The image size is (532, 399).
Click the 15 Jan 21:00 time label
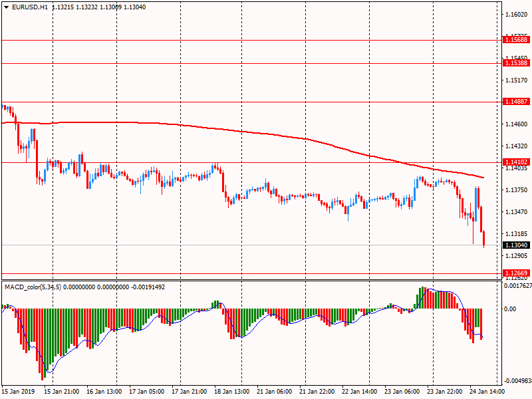click(x=61, y=391)
